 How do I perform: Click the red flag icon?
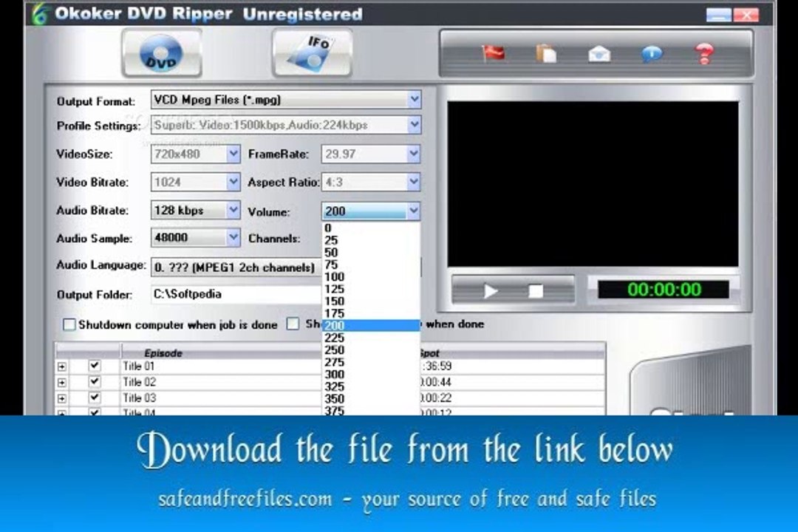pyautogui.click(x=493, y=53)
